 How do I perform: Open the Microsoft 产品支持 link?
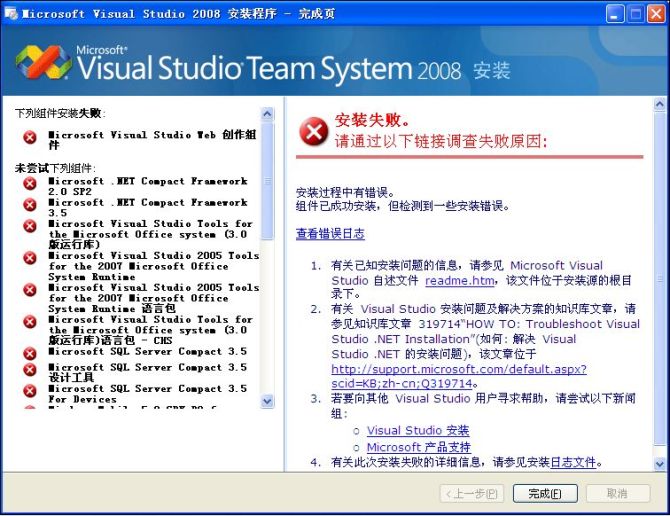click(x=419, y=447)
